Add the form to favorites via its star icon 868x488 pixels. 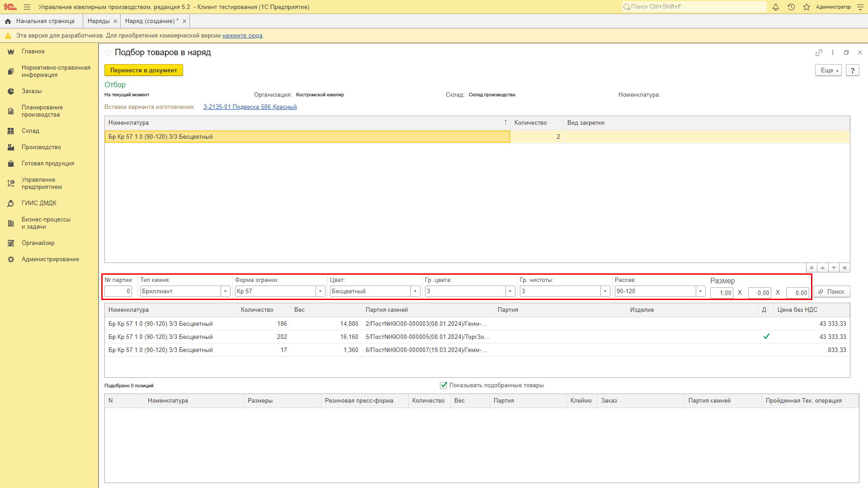click(108, 52)
